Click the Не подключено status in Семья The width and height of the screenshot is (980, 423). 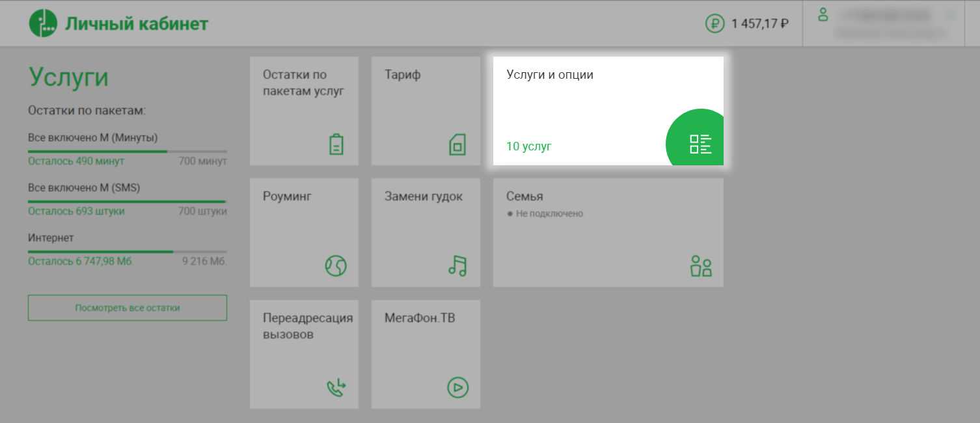[x=549, y=213]
